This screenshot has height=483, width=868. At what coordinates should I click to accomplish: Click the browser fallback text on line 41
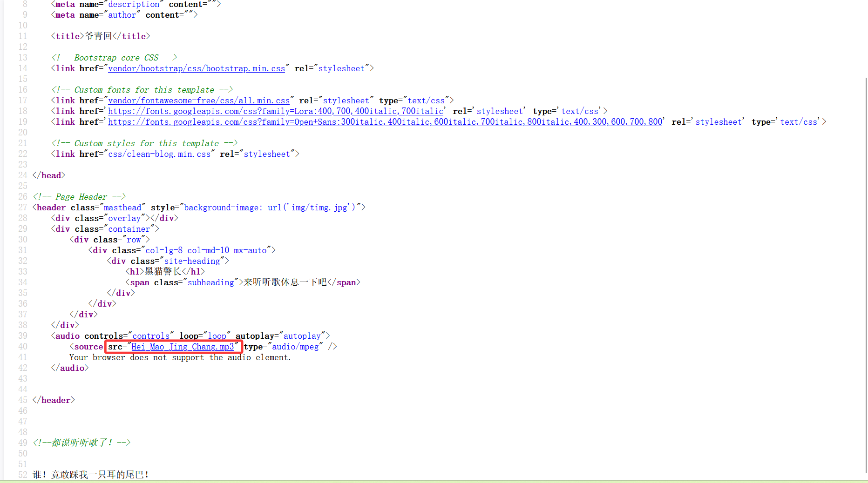(x=180, y=357)
